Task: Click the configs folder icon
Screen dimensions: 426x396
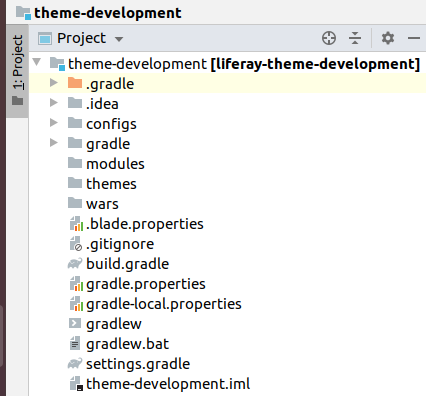Action: pyautogui.click(x=75, y=122)
